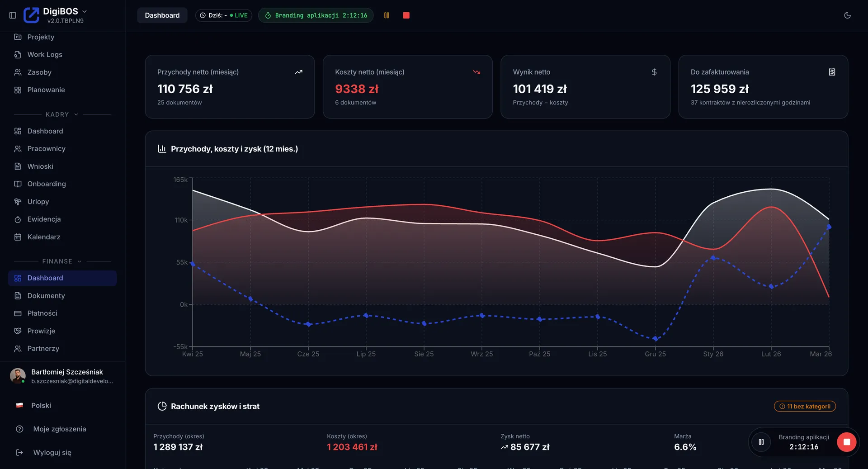Pause the timer in the top bar
Image resolution: width=868 pixels, height=469 pixels.
point(387,15)
